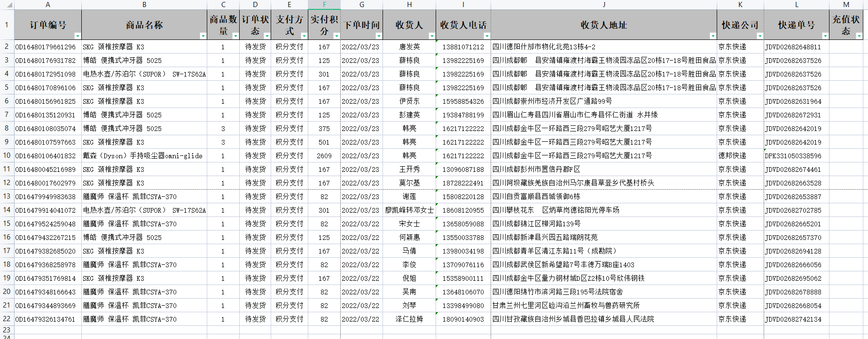Viewport: 868px width, 339px height.
Task: Select column J header
Action: 604,5
